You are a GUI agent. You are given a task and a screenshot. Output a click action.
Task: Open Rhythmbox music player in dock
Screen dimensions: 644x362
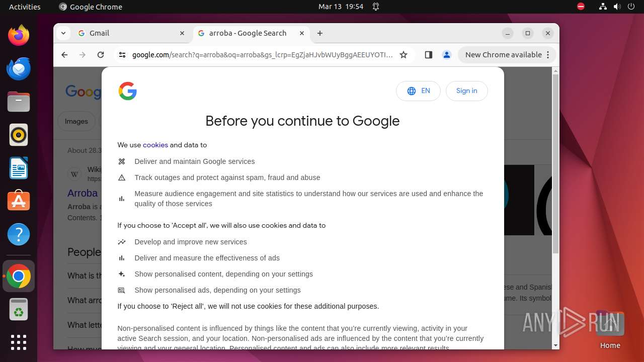(19, 135)
